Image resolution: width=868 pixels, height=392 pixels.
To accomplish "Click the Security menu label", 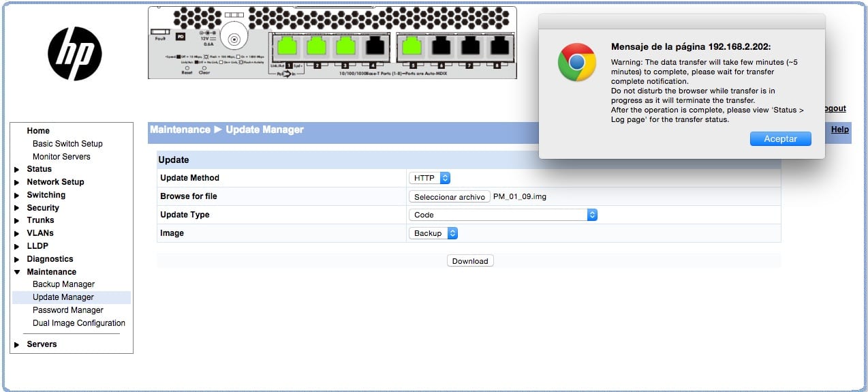I will tap(43, 208).
